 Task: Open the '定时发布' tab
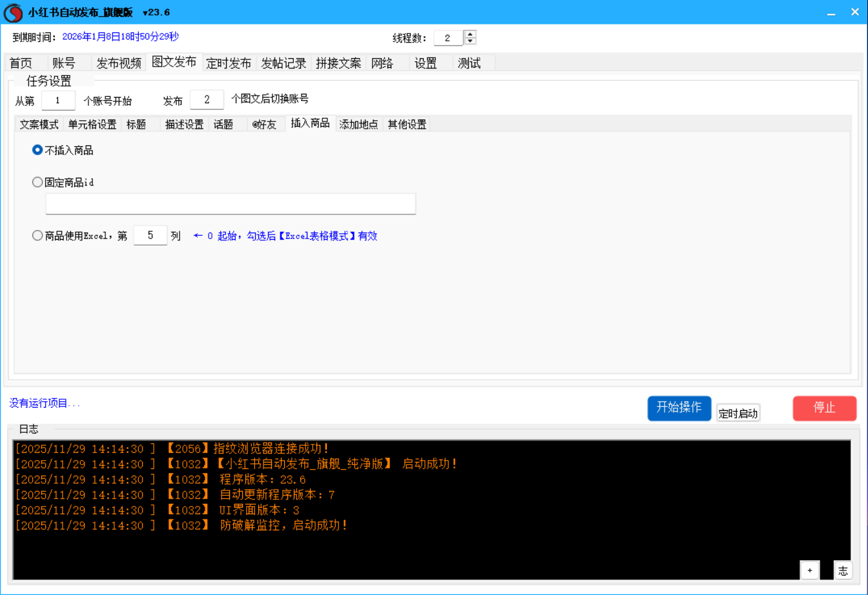coord(229,63)
